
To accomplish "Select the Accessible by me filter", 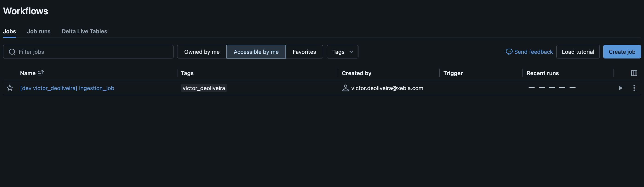I will 256,52.
